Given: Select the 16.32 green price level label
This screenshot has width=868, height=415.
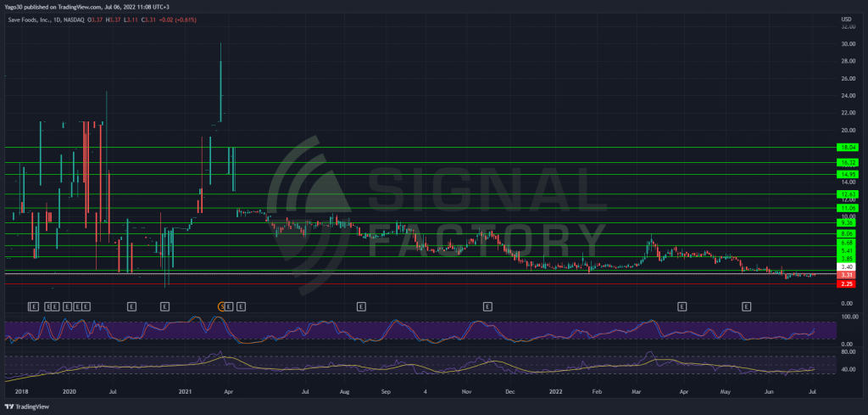Looking at the screenshot, I should pos(848,163).
